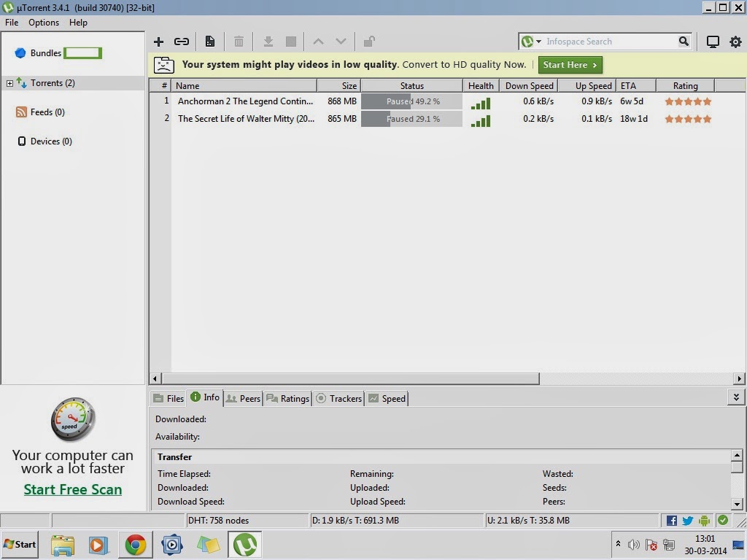Select the Create New Torrent icon

pos(210,42)
